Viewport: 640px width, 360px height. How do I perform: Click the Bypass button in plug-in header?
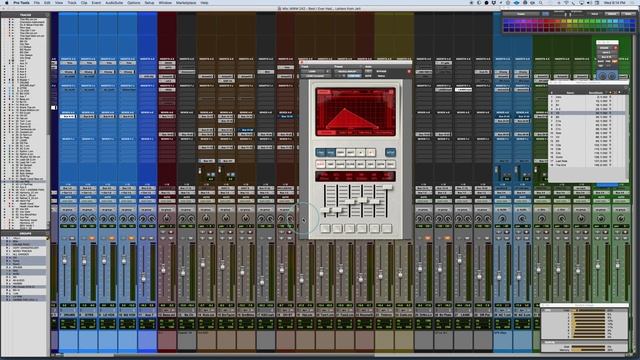click(x=381, y=71)
